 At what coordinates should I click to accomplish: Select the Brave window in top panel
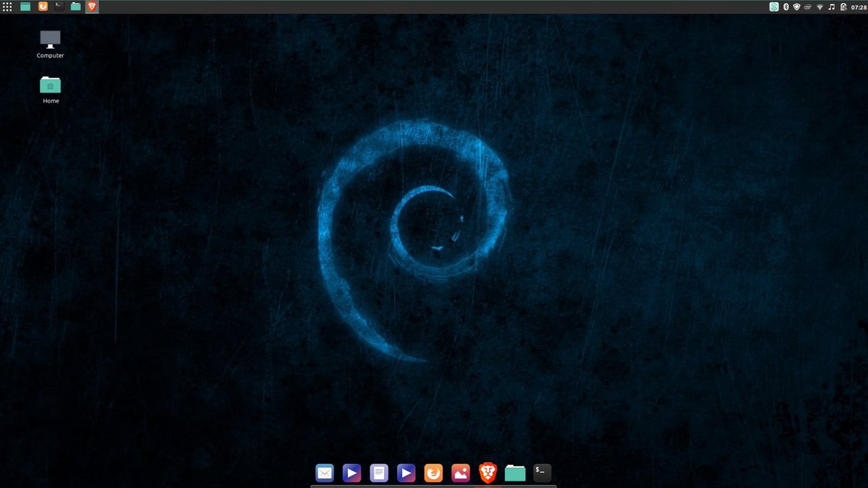92,7
